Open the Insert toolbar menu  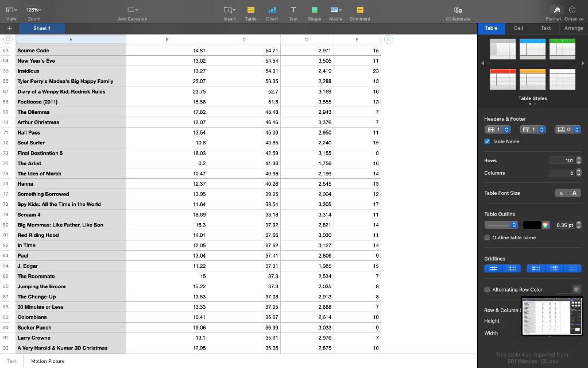click(x=230, y=10)
